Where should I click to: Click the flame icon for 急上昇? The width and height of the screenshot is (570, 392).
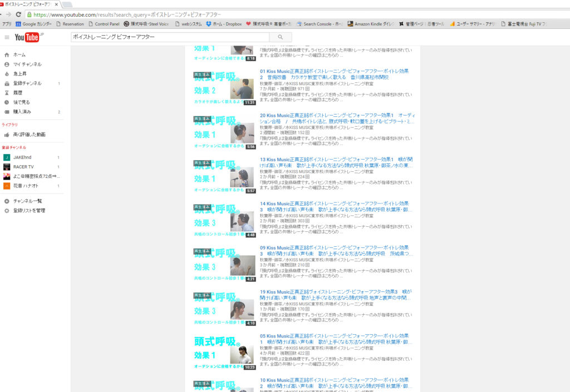point(7,74)
